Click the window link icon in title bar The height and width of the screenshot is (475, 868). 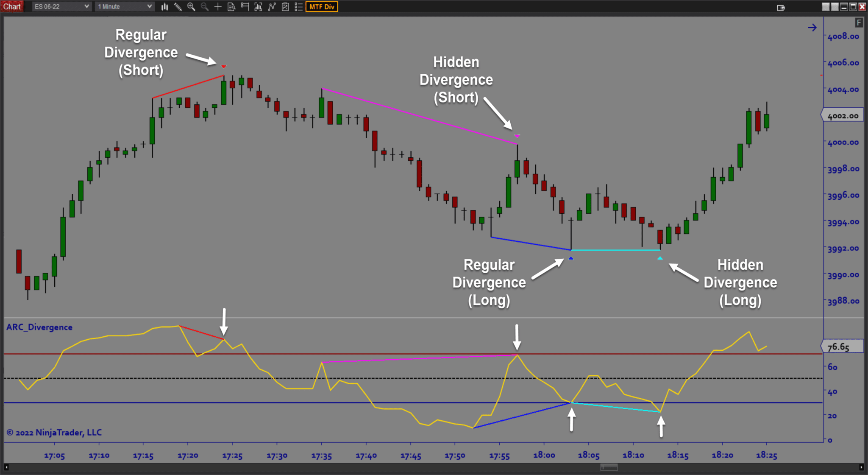[x=781, y=7]
